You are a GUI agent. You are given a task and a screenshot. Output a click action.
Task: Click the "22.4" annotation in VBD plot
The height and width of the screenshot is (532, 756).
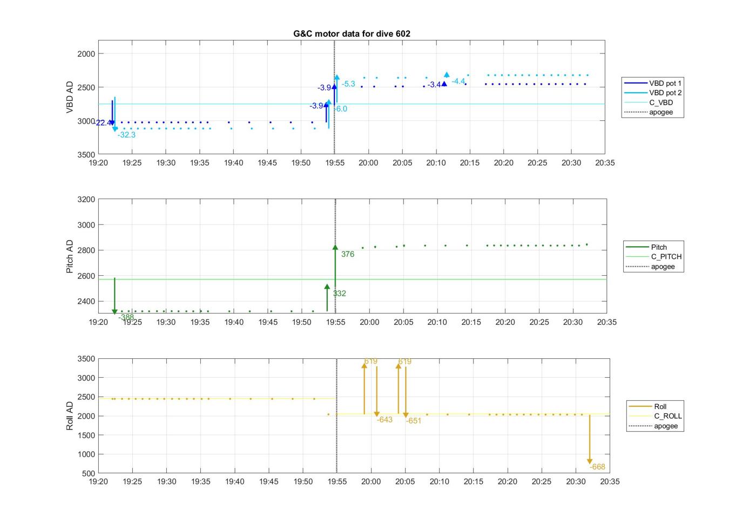coord(103,123)
